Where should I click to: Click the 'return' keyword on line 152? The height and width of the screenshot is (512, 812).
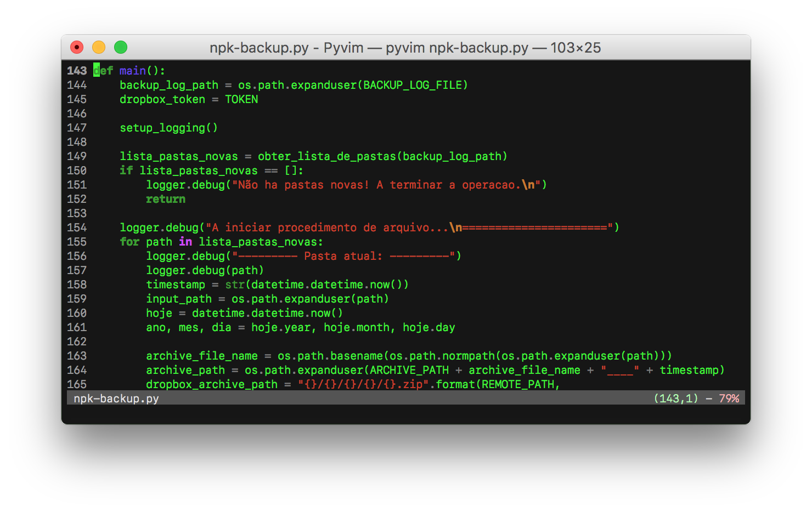point(166,199)
